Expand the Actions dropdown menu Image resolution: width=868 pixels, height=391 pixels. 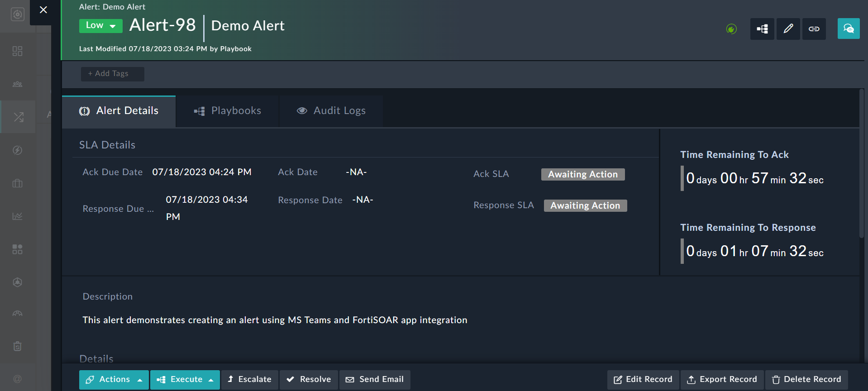[x=114, y=380]
